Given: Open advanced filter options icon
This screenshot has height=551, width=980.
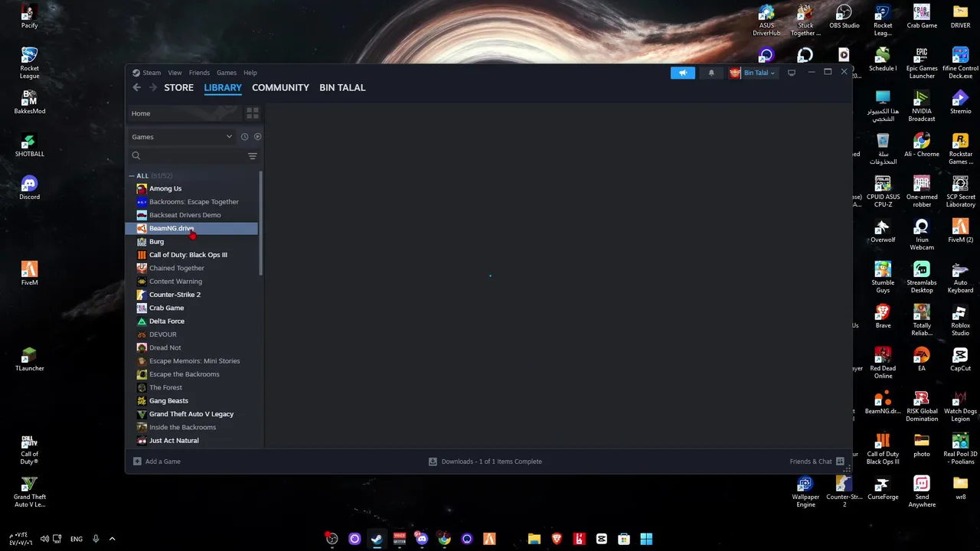Looking at the screenshot, I should coord(253,156).
